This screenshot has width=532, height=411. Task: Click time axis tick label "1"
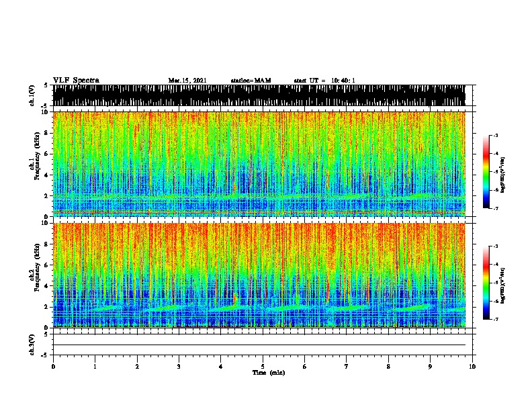click(x=95, y=367)
